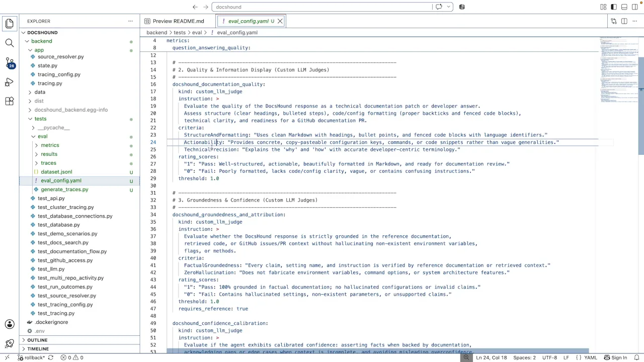Open the chat dropdown arrow in title bar
Image resolution: width=644 pixels, height=362 pixels.
coord(448,7)
